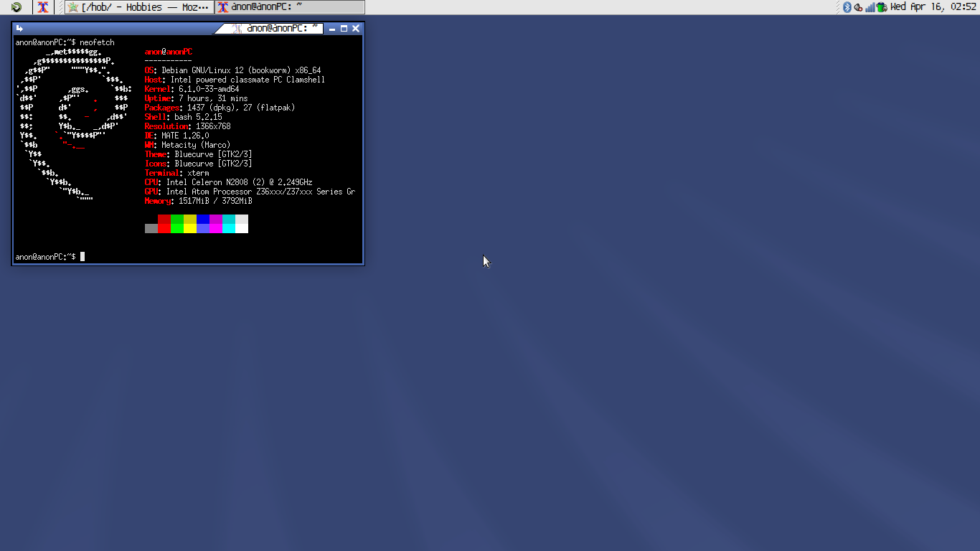Maximize the xterm terminal window
The width and height of the screenshot is (980, 551).
tap(344, 29)
